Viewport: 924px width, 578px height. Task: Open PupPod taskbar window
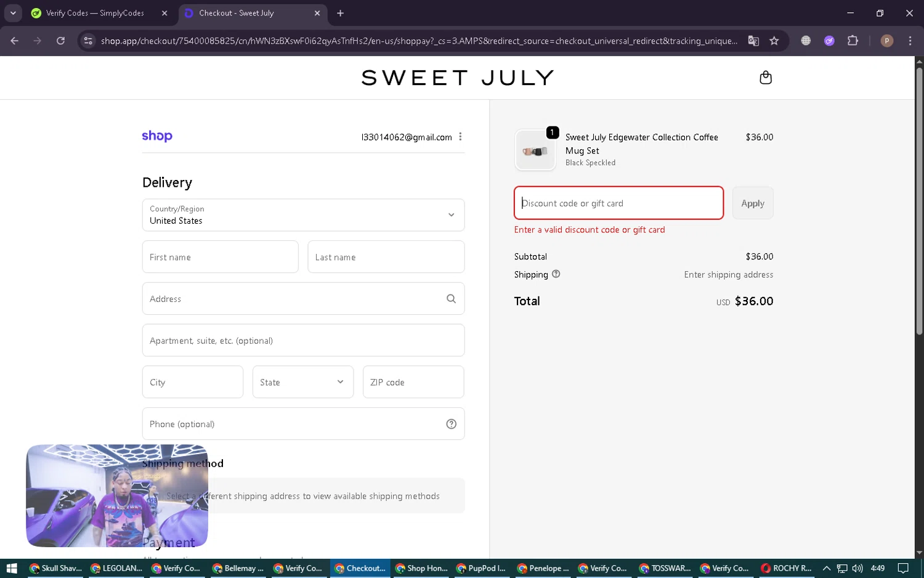pyautogui.click(x=482, y=568)
